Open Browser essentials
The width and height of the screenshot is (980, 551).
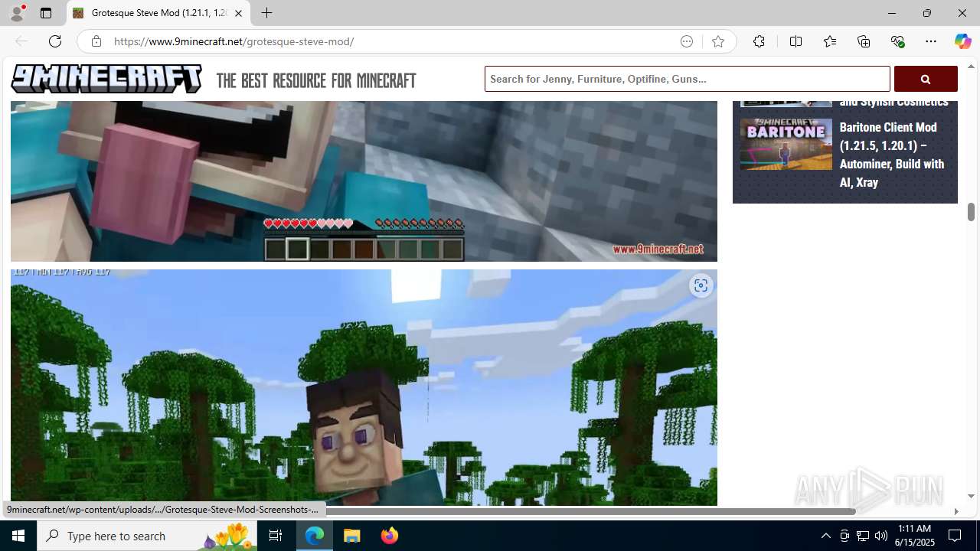(897, 41)
